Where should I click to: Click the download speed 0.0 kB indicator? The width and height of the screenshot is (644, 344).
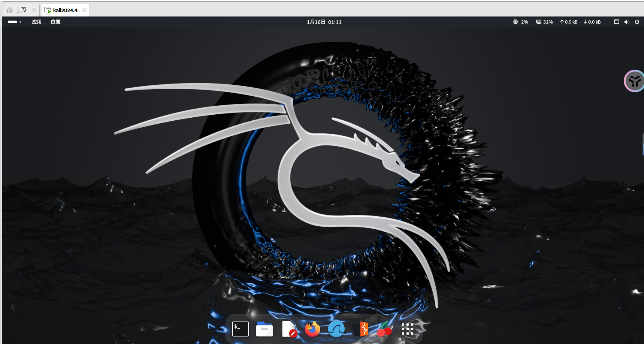[592, 22]
